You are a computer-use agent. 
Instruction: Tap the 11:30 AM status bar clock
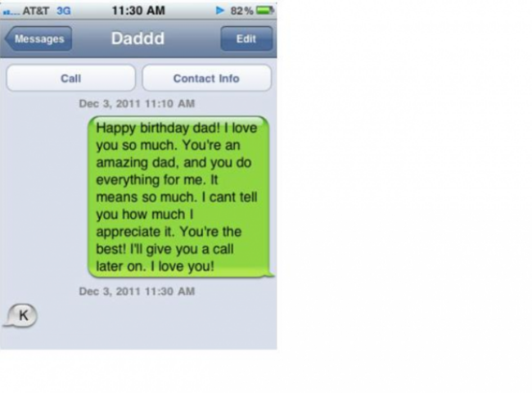(138, 11)
